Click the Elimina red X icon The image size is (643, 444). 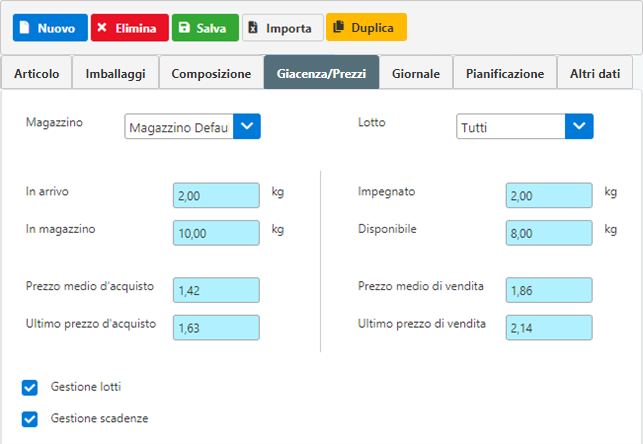(102, 27)
